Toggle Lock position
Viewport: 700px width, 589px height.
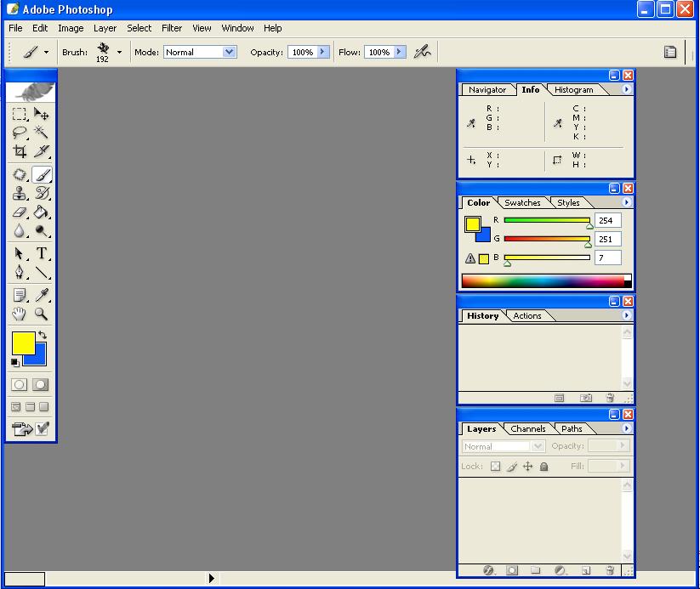click(527, 467)
